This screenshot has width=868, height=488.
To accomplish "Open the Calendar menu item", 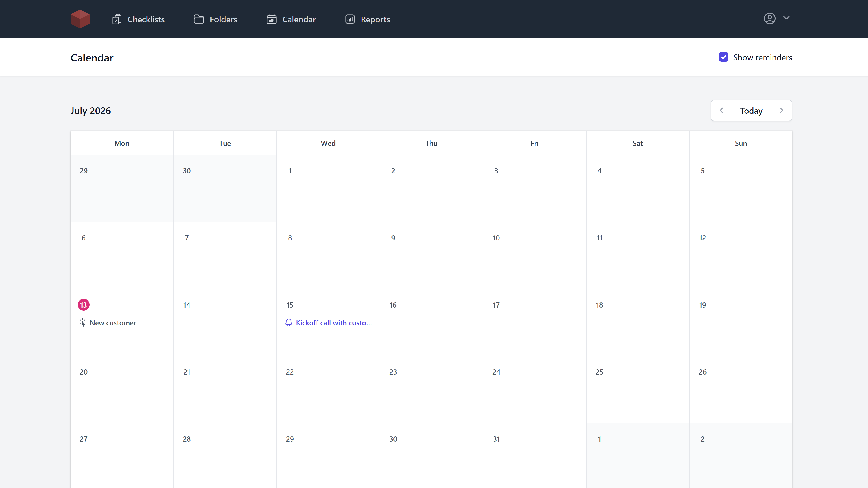I will pyautogui.click(x=291, y=19).
